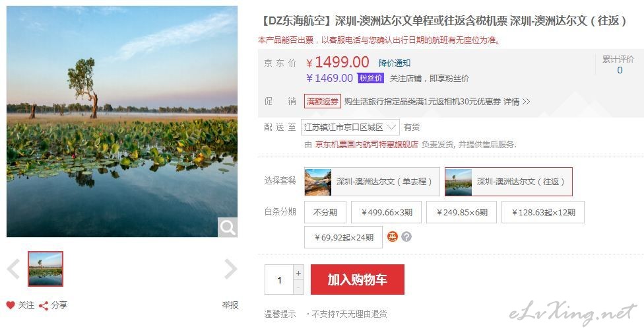
Task: Open 京东机票国内航司特惠旗舰店 store link
Action: coord(366,144)
